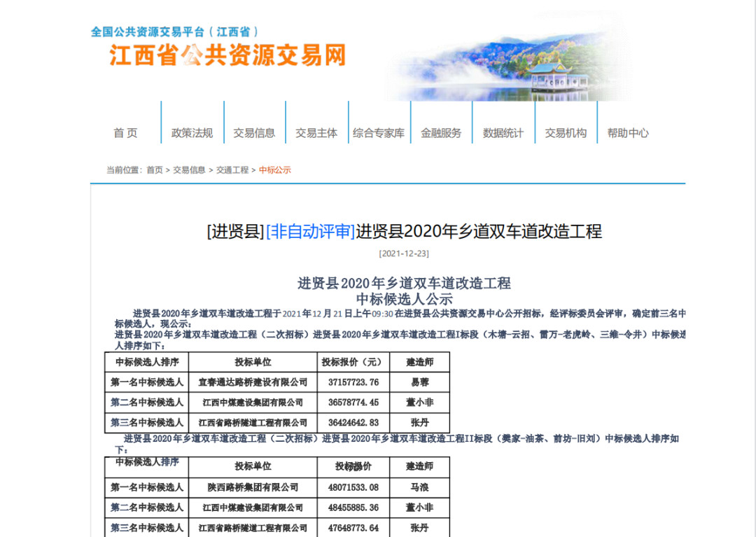
Task: Click the 江西省公共资源交易网 site logo
Action: click(227, 55)
